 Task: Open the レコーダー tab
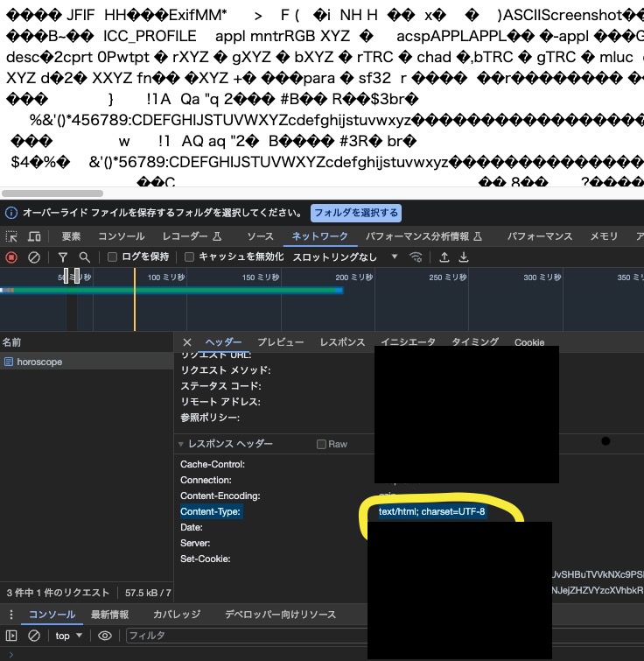192,236
